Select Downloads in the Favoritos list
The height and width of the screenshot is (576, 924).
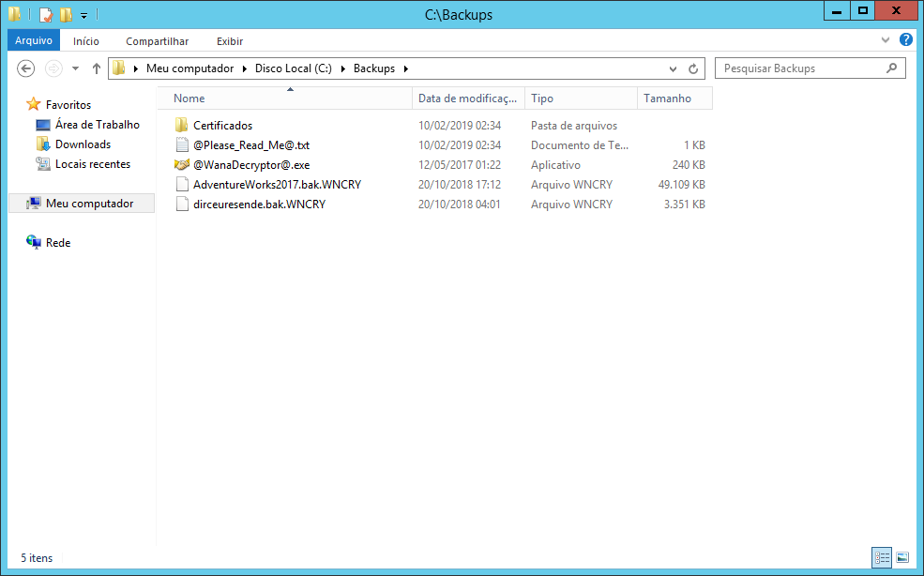(83, 144)
